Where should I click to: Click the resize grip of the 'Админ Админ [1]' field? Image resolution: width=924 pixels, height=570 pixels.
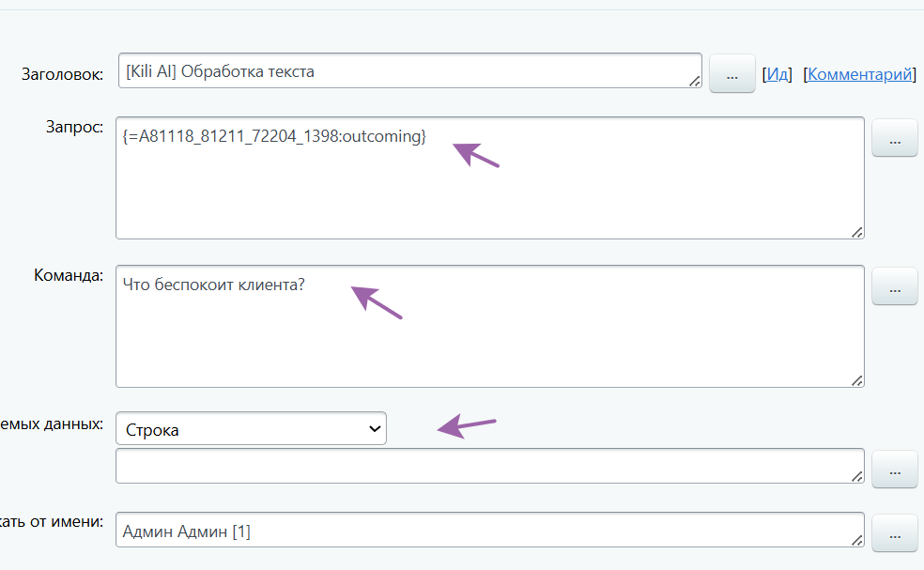857,540
